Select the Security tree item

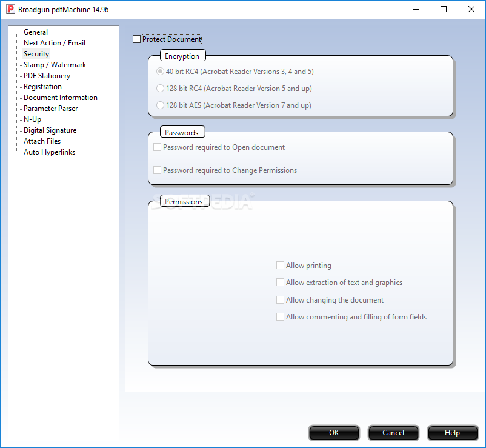(x=36, y=53)
